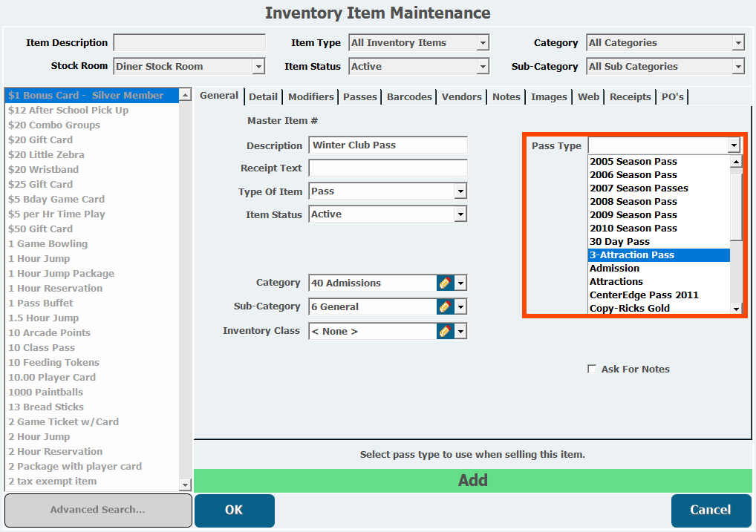Click the OK button
Image resolution: width=756 pixels, height=532 pixels.
[234, 510]
